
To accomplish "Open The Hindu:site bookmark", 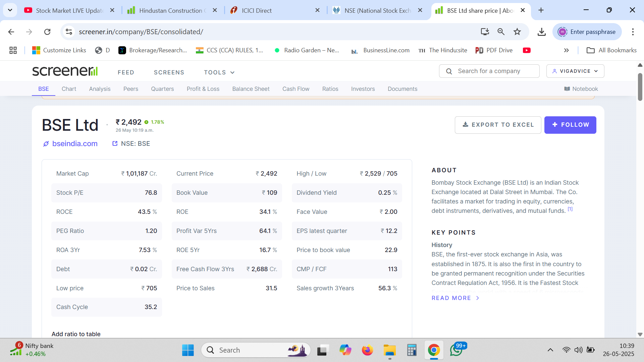I will coord(442,50).
